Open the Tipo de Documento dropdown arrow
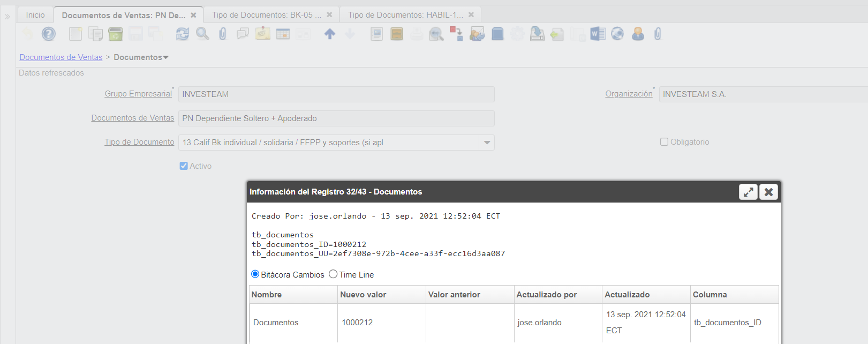 click(x=487, y=143)
